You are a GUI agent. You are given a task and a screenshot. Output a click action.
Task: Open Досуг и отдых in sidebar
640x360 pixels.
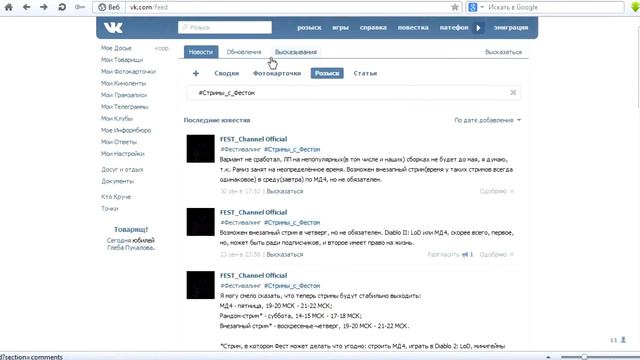[122, 169]
